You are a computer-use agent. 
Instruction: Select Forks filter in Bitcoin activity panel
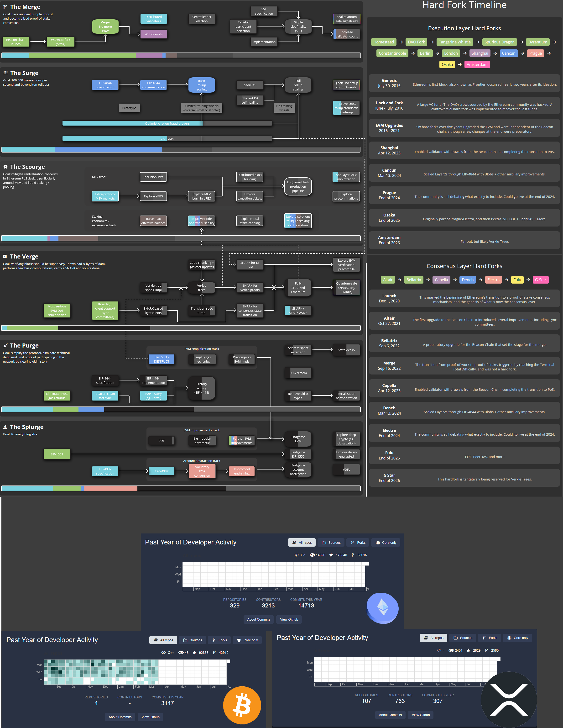tap(219, 640)
